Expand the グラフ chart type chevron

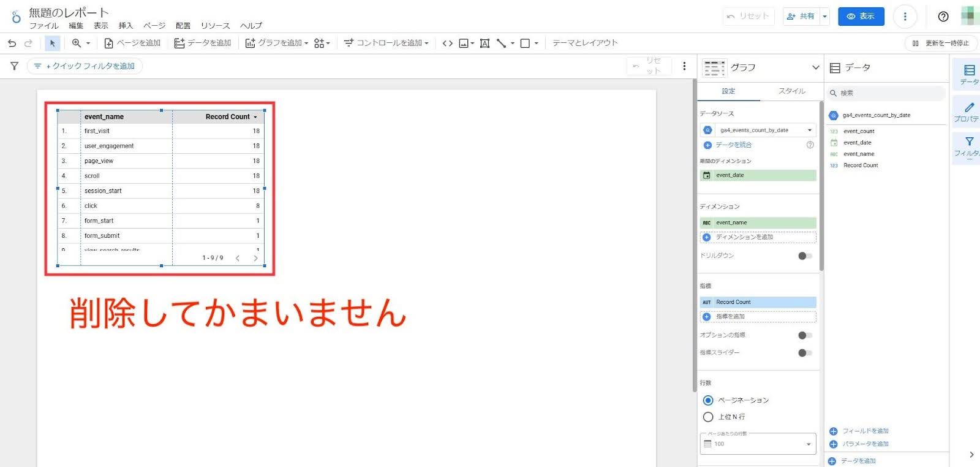(815, 67)
